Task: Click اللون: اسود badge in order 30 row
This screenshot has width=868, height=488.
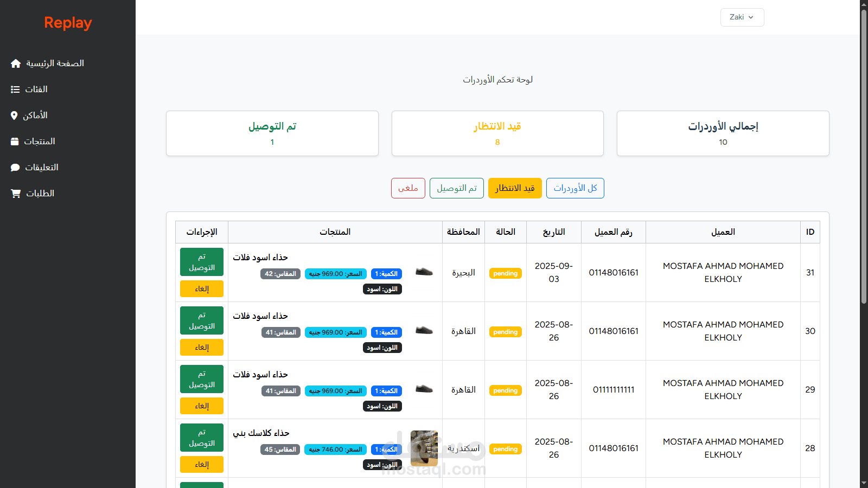Action: [382, 348]
